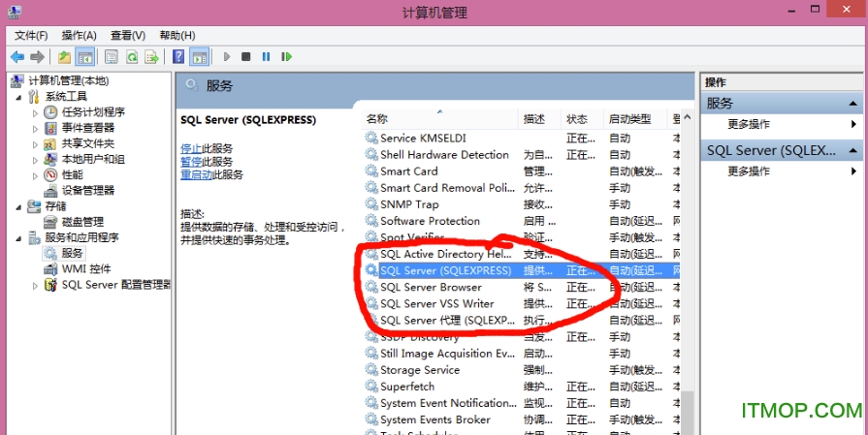Select the SQL Server Browser service
This screenshot has height=435, width=868.
[522, 288]
